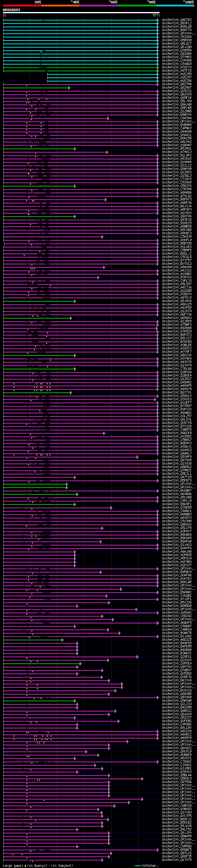Select hit UniRef100_A4SIG2

coord(177,271)
